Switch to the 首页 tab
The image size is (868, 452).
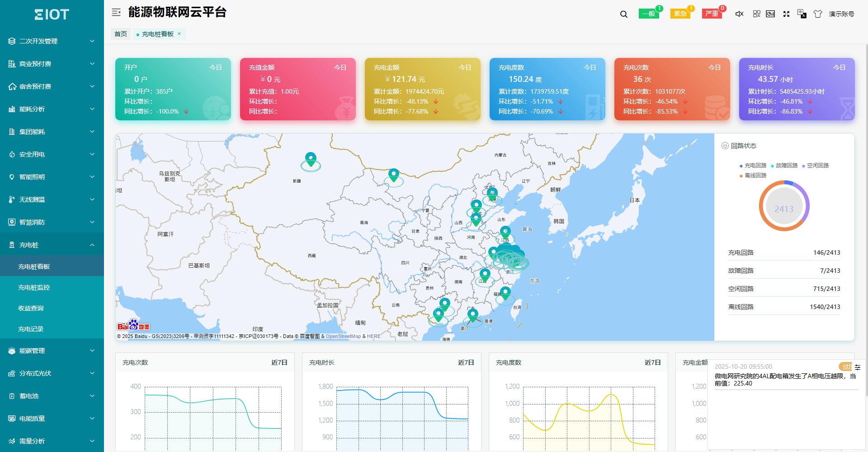pyautogui.click(x=121, y=34)
